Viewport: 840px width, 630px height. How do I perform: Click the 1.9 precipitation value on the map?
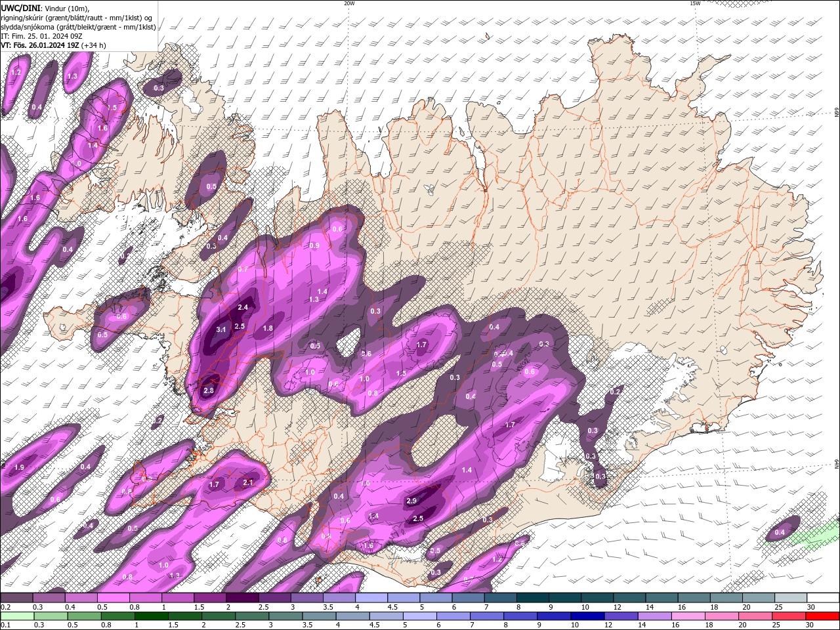click(x=19, y=467)
